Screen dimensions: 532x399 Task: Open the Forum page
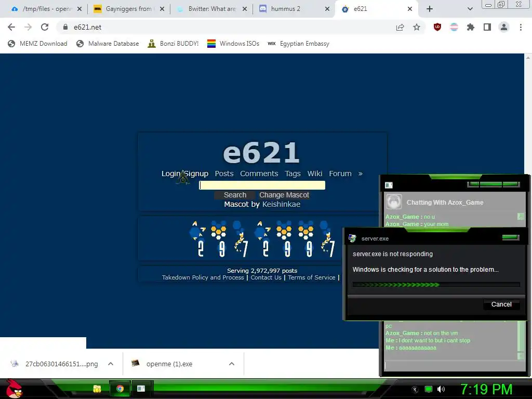point(340,174)
